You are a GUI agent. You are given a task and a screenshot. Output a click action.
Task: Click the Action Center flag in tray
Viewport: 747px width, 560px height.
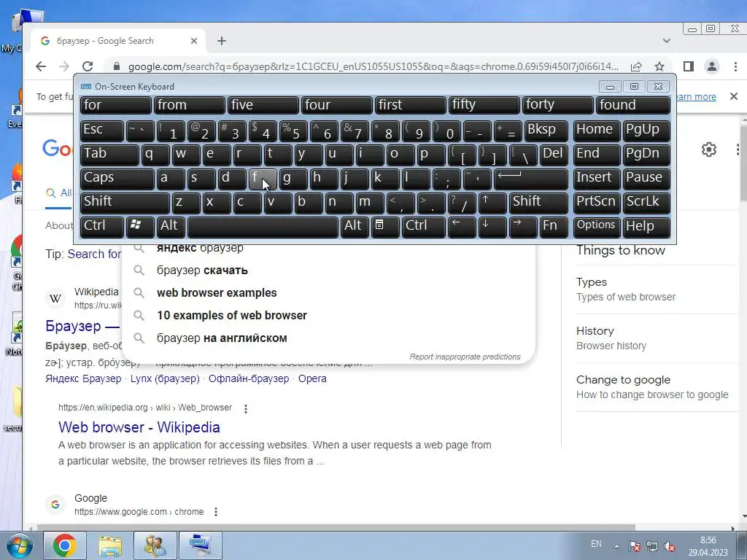(x=634, y=546)
